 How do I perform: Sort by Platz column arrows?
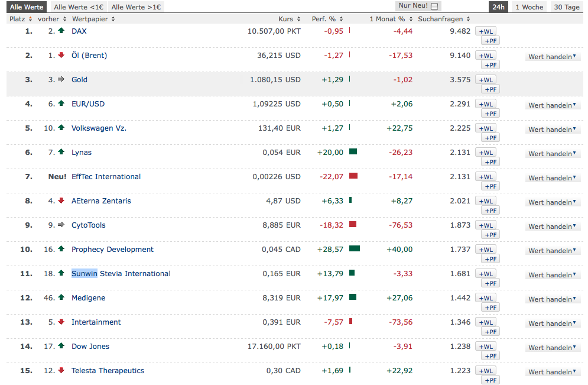[30, 19]
